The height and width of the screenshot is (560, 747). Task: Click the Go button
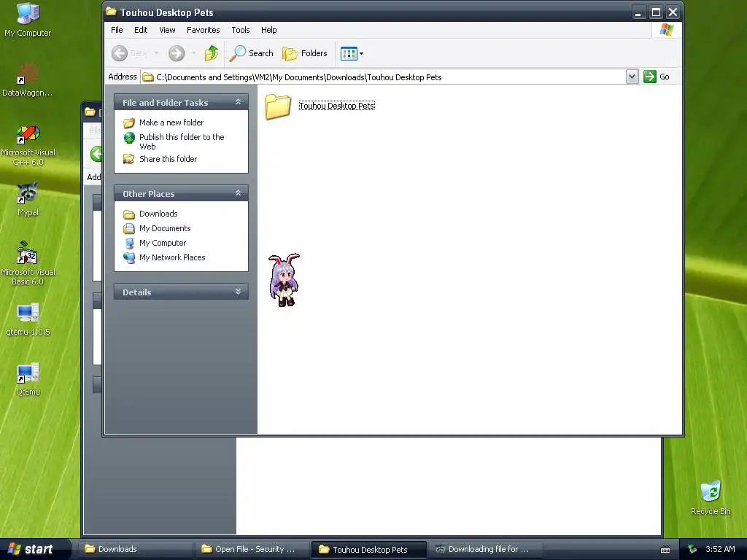pos(657,77)
